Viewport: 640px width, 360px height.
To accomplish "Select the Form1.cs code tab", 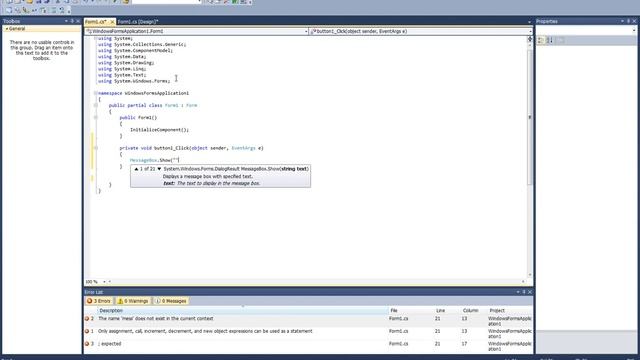I will tap(96, 22).
